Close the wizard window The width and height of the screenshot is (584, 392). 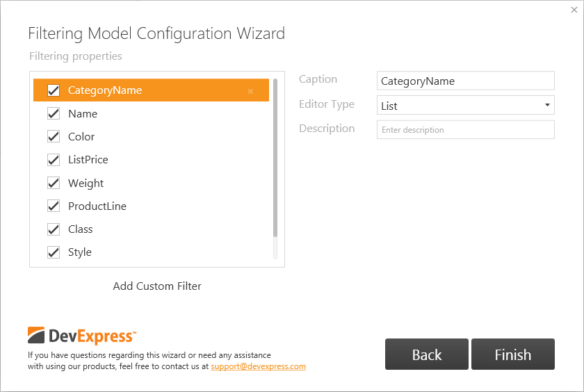coord(574,10)
